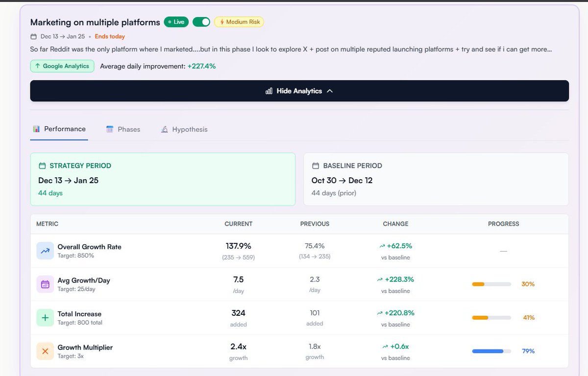This screenshot has height=376, width=588.
Task: Click the Overall Growth Rate metric name
Action: 90,247
